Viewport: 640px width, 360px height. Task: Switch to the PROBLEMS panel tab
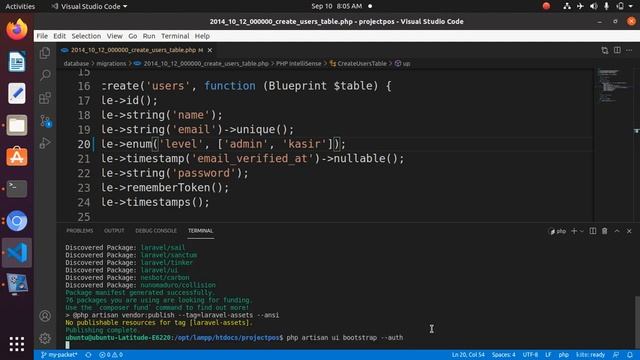click(x=80, y=231)
